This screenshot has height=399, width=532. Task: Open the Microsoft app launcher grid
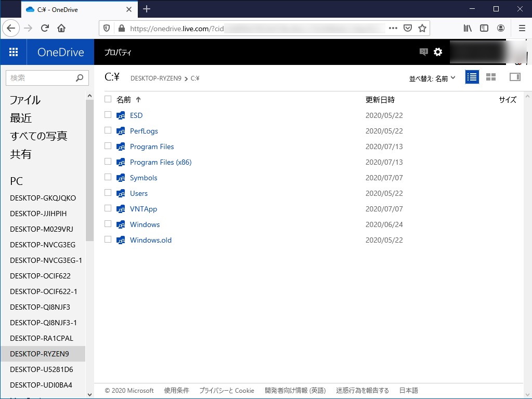click(14, 52)
